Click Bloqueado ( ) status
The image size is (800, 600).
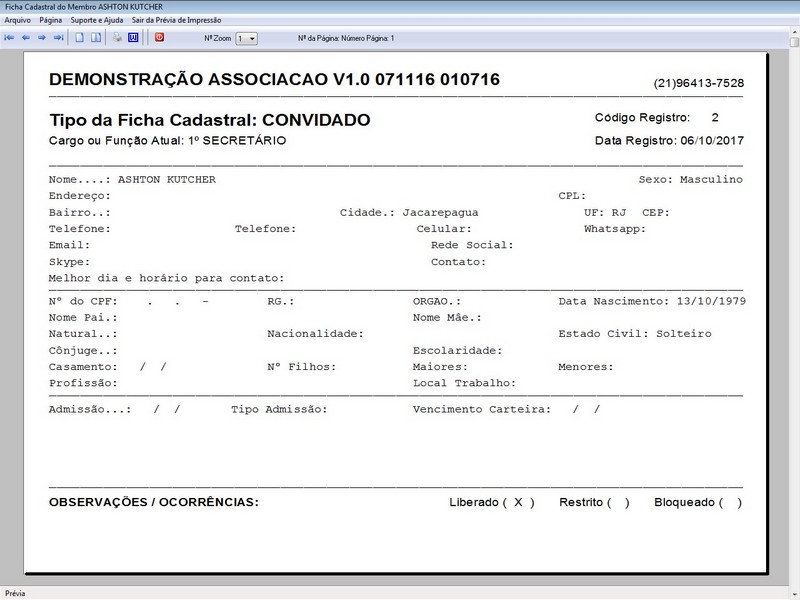point(698,503)
